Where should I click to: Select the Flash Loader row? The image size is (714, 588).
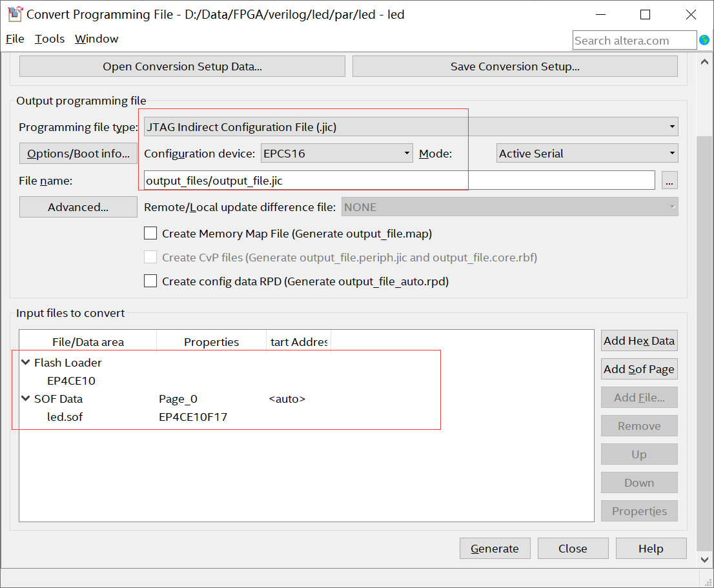point(68,363)
